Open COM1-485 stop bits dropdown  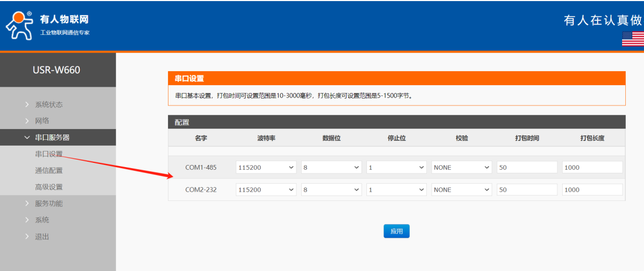click(x=396, y=168)
